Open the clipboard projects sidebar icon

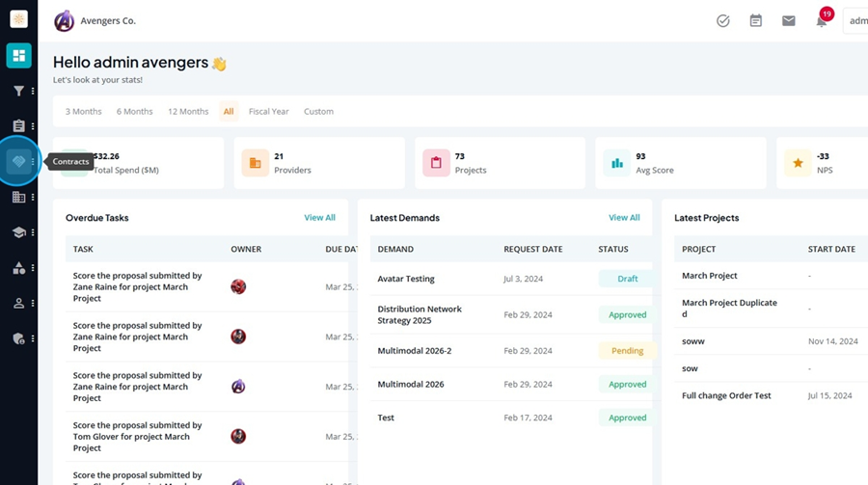coord(19,126)
